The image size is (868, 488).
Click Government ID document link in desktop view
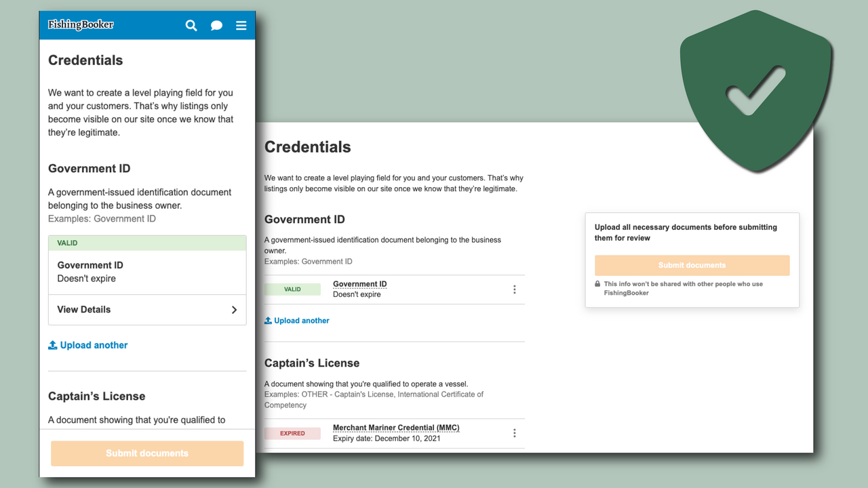tap(360, 284)
